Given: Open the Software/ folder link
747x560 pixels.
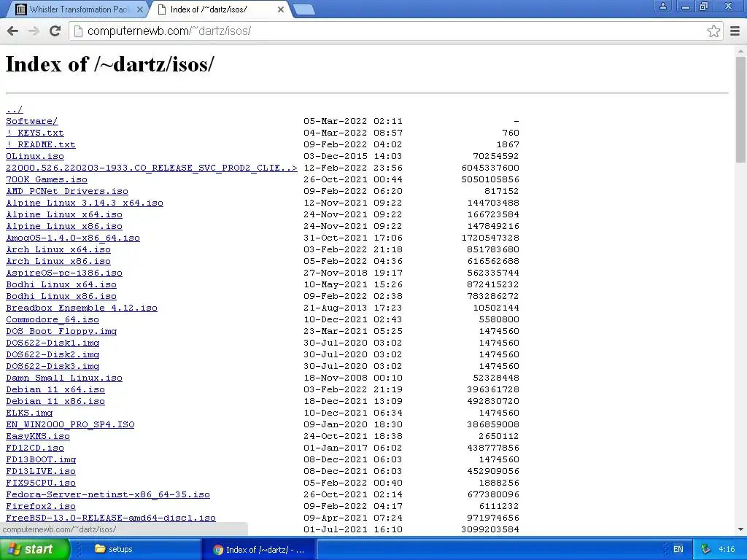Looking at the screenshot, I should pos(31,121).
